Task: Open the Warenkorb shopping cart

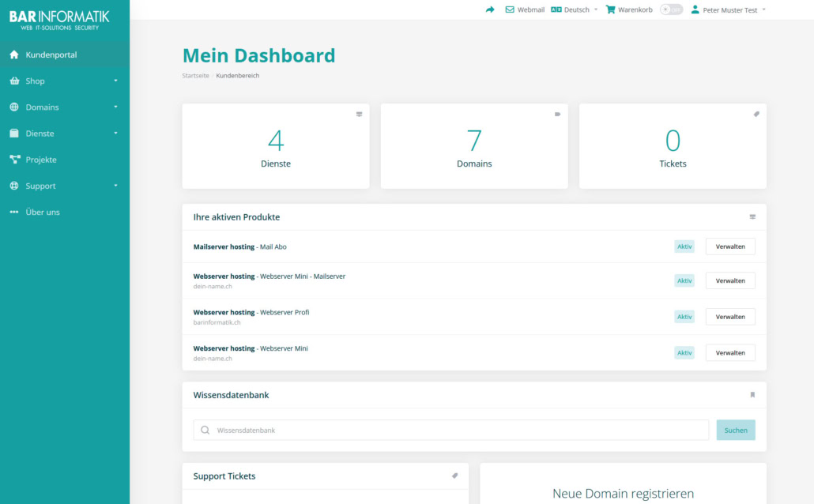Action: point(629,9)
